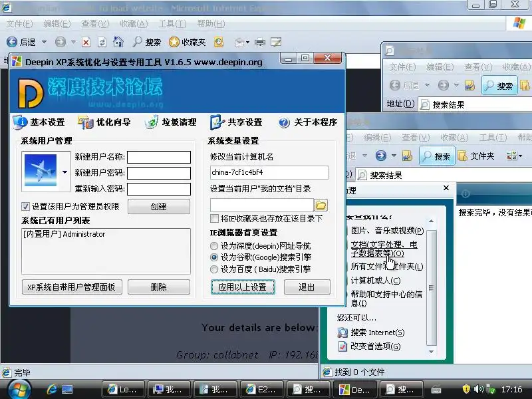This screenshot has width=532, height=399.
Task: Open the 查看(V) menu in Internet Explorer
Action: tap(95, 24)
